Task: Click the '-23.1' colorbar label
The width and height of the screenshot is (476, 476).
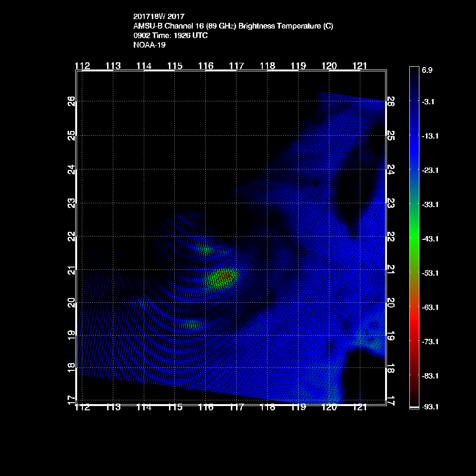Action: tap(430, 170)
